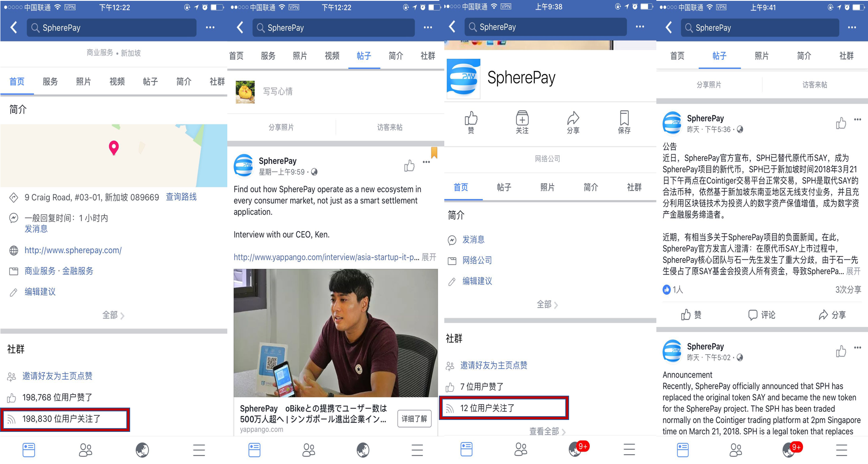Tap the globe notifications icon under the yappango.com card
The height and width of the screenshot is (464, 868).
click(363, 450)
